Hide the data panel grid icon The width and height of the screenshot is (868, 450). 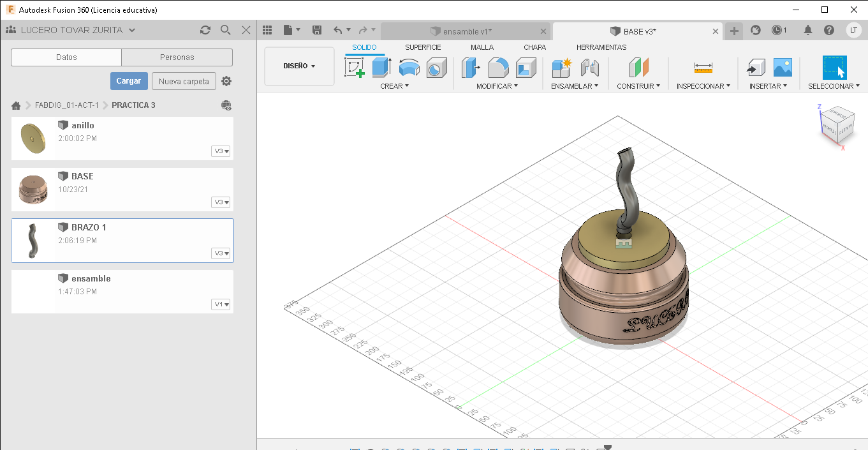(267, 30)
